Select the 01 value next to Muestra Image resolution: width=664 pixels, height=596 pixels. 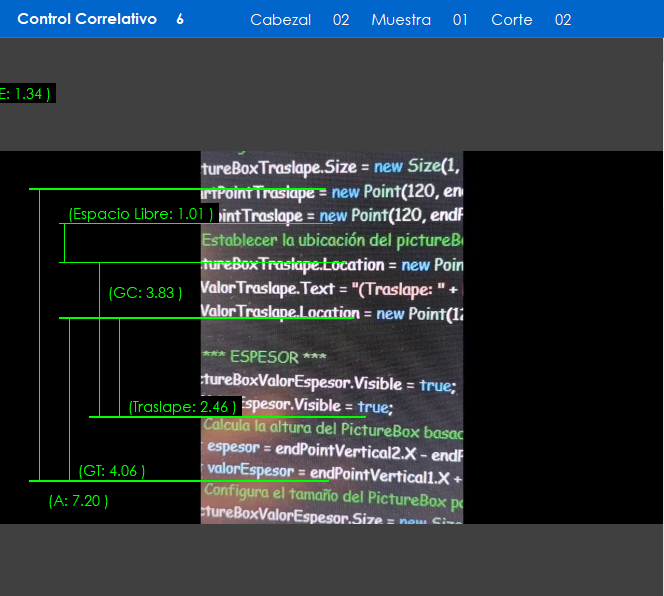click(460, 20)
